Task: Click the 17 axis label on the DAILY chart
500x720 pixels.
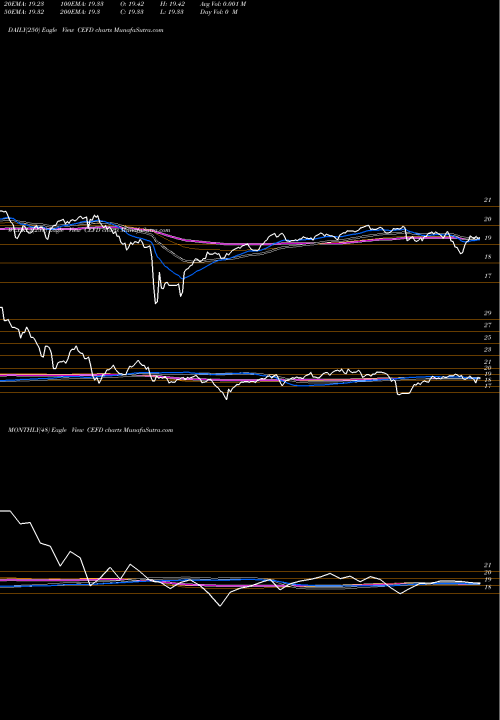Action: pos(487,276)
